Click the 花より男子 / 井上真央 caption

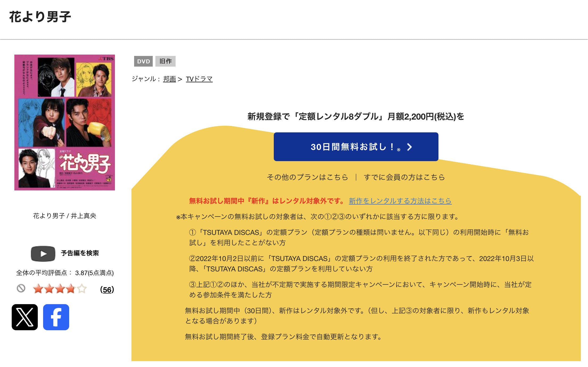65,216
